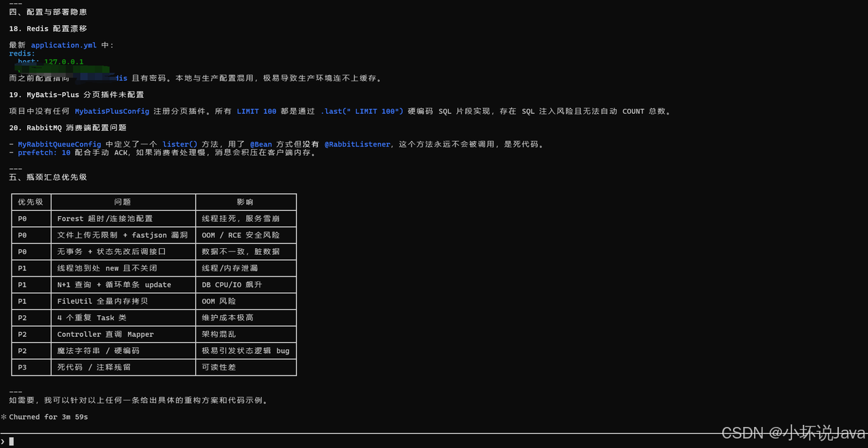
Task: Select heading "四、配置与部署隐患"
Action: (48, 12)
